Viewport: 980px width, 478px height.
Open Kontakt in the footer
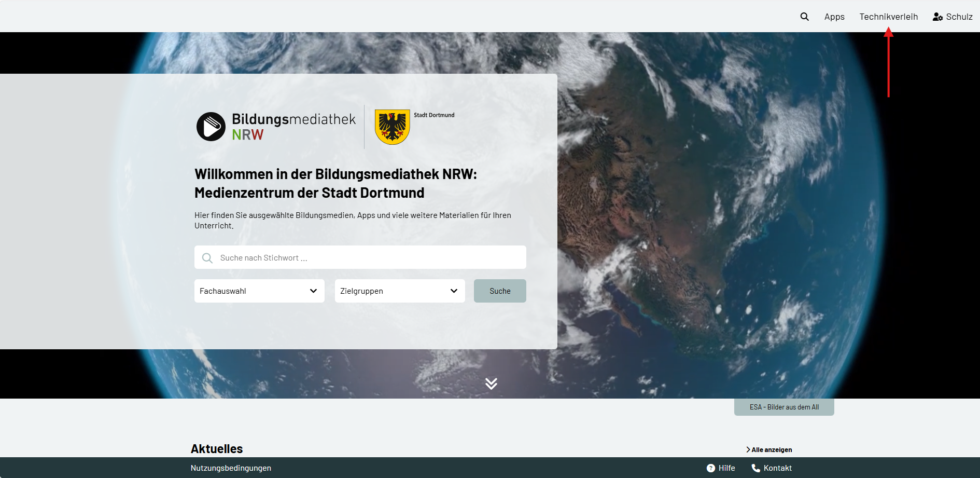coord(772,468)
